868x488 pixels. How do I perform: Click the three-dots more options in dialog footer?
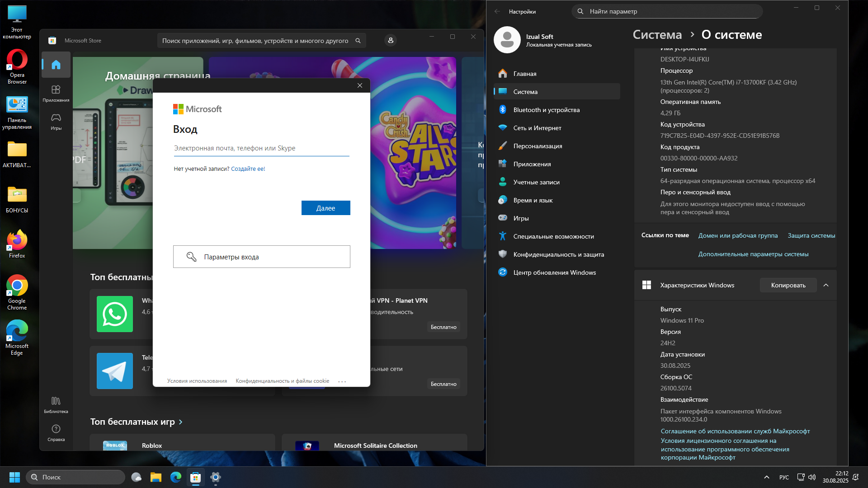pyautogui.click(x=342, y=381)
